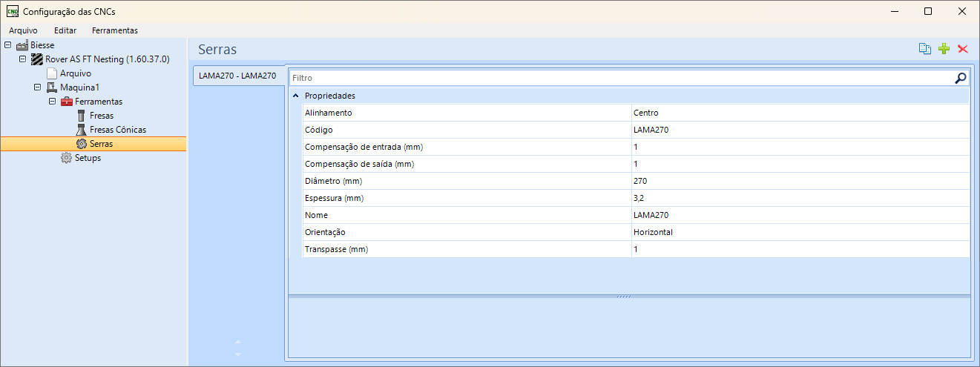
Task: Click the Fresas milling tool icon
Action: pyautogui.click(x=81, y=116)
